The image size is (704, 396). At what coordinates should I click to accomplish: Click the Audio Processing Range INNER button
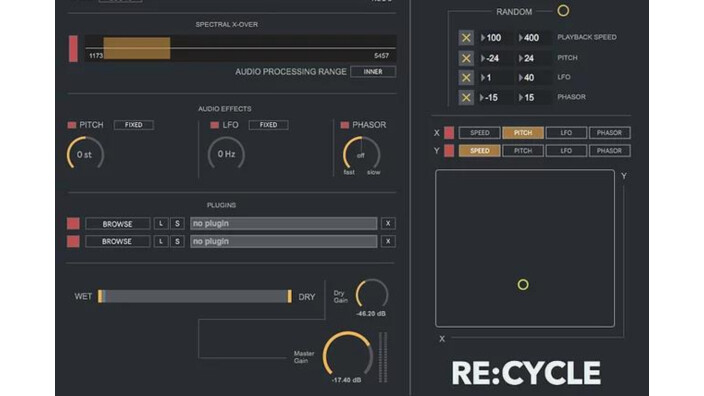(x=373, y=72)
